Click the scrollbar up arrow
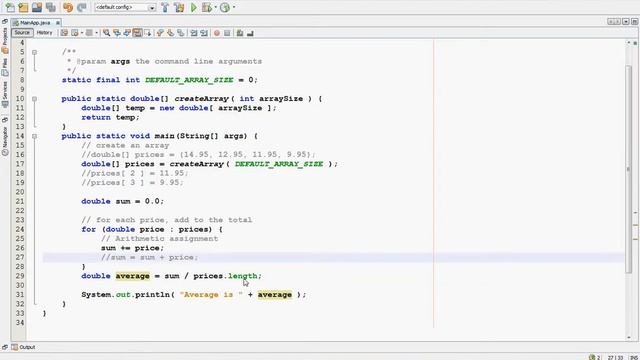The image size is (640, 360). pyautogui.click(x=629, y=42)
